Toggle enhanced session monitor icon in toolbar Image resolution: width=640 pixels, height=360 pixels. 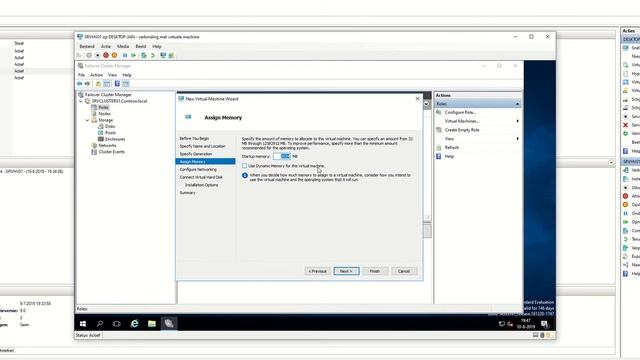163,55
